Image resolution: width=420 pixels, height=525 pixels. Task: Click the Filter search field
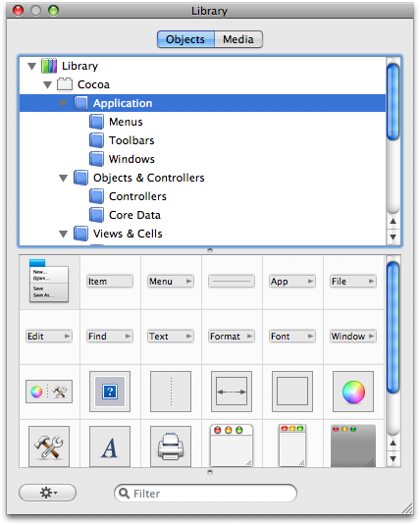(205, 493)
